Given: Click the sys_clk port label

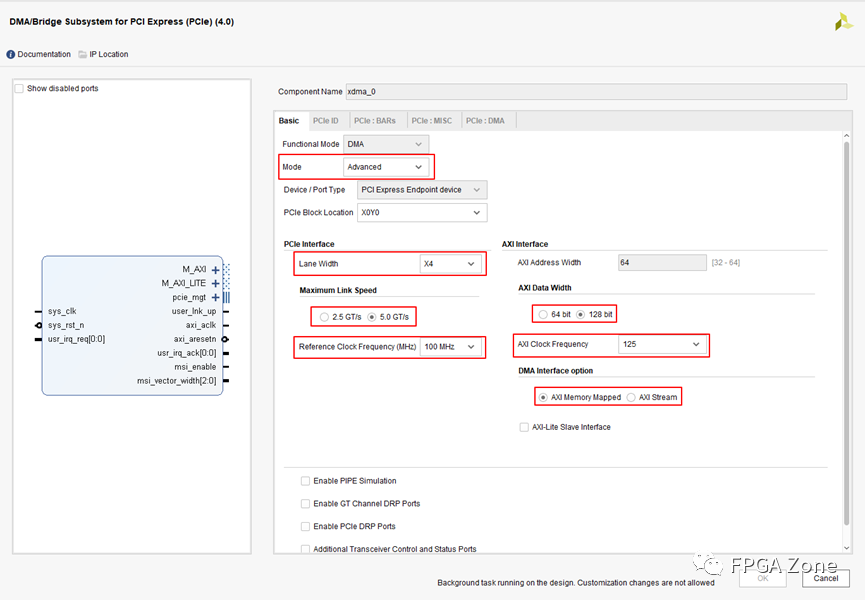Looking at the screenshot, I should tap(62, 311).
